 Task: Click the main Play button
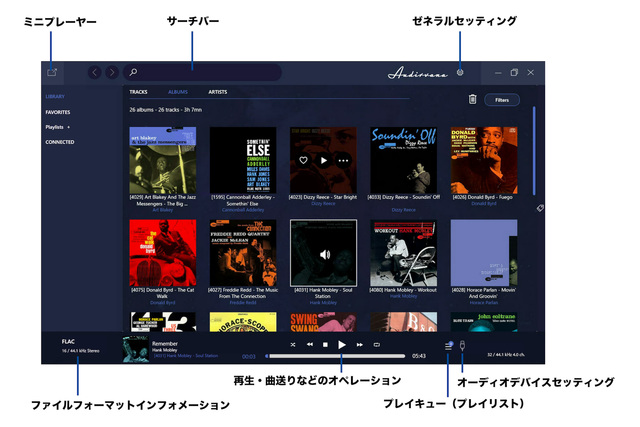(x=342, y=345)
